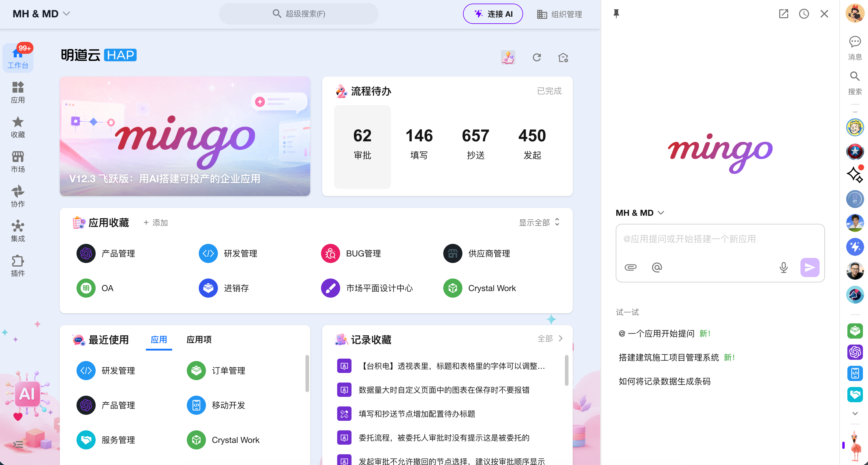The image size is (868, 465).
Task: Open workbench home settings icon
Action: pos(563,58)
